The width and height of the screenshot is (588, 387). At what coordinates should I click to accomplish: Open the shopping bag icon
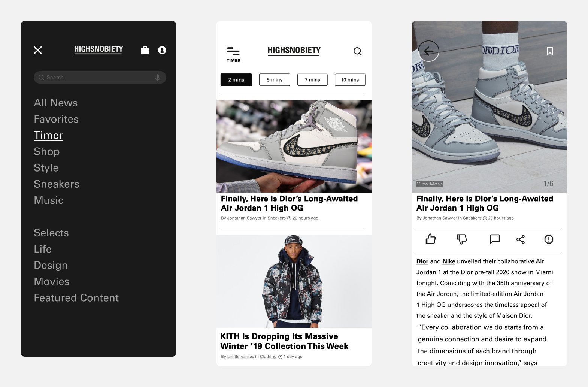[145, 50]
